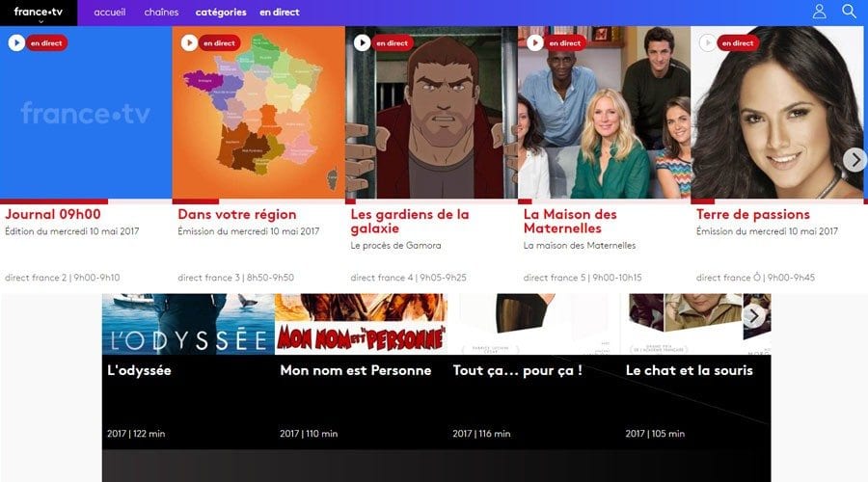The image size is (868, 482).
Task: Open Les gardiens de la galaxie title
Action: [x=410, y=221]
